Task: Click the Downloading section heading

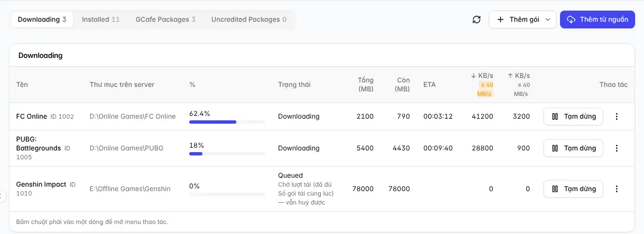Action: (40, 56)
